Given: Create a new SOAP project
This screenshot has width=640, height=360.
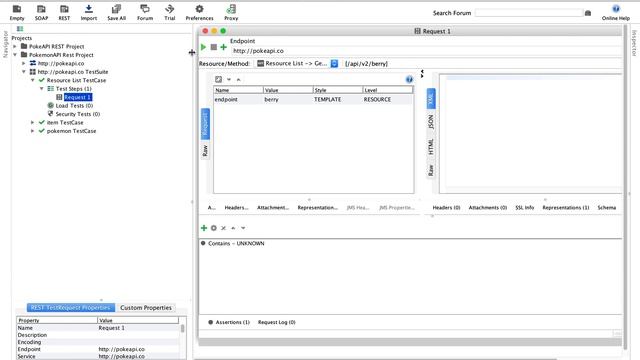Looking at the screenshot, I should tap(41, 13).
